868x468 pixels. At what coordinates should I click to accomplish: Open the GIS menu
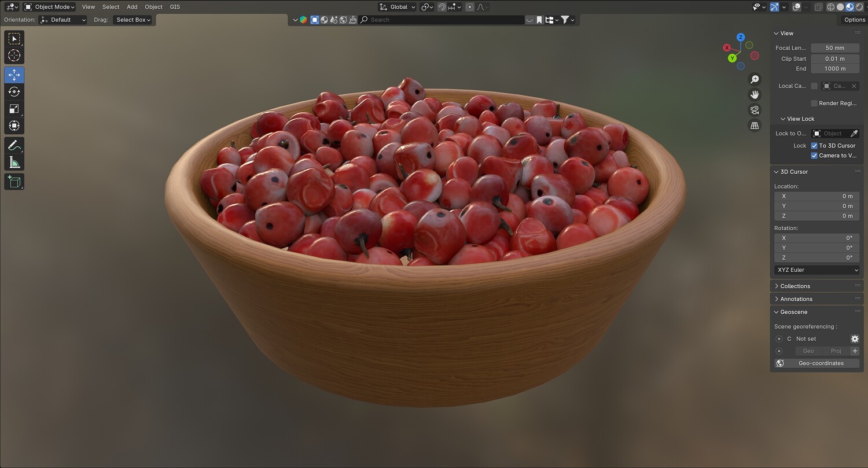pos(175,7)
